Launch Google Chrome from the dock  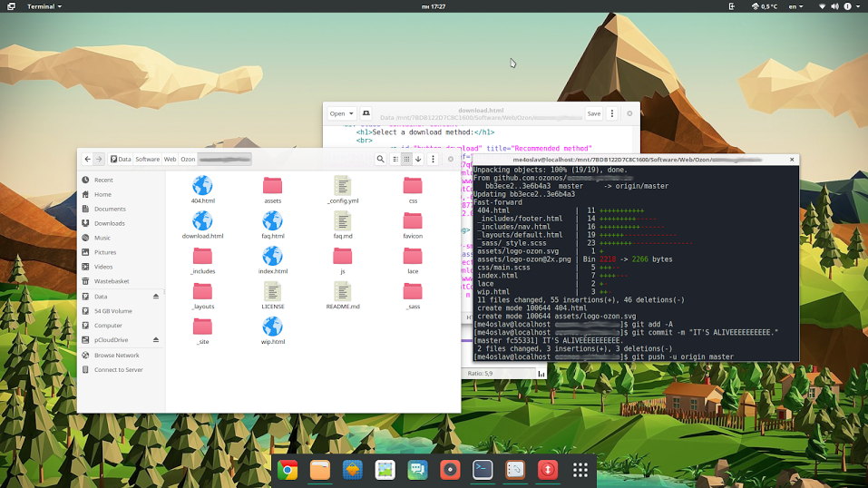point(288,470)
